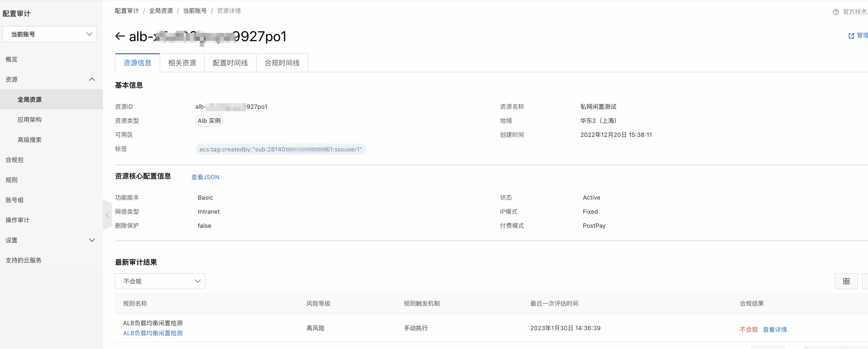The image size is (868, 349).
Task: Open the 不合规 compliance filter dropdown
Action: pyautogui.click(x=160, y=281)
